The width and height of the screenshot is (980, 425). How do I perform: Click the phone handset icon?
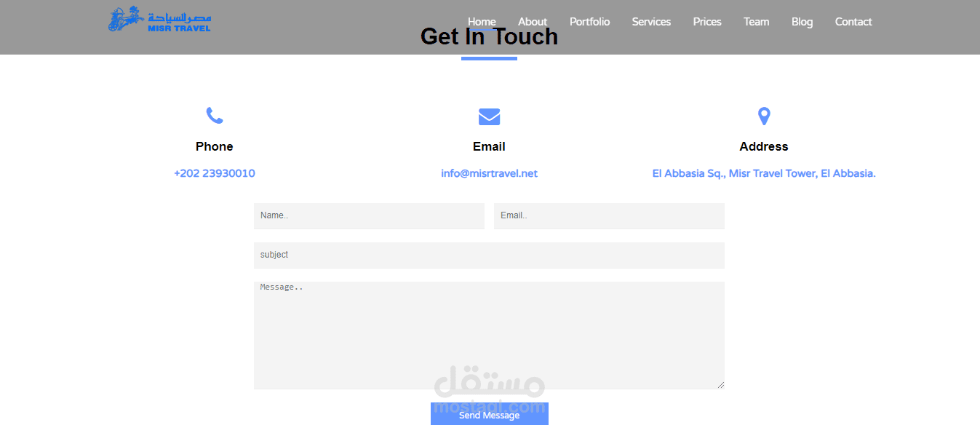coord(215,116)
